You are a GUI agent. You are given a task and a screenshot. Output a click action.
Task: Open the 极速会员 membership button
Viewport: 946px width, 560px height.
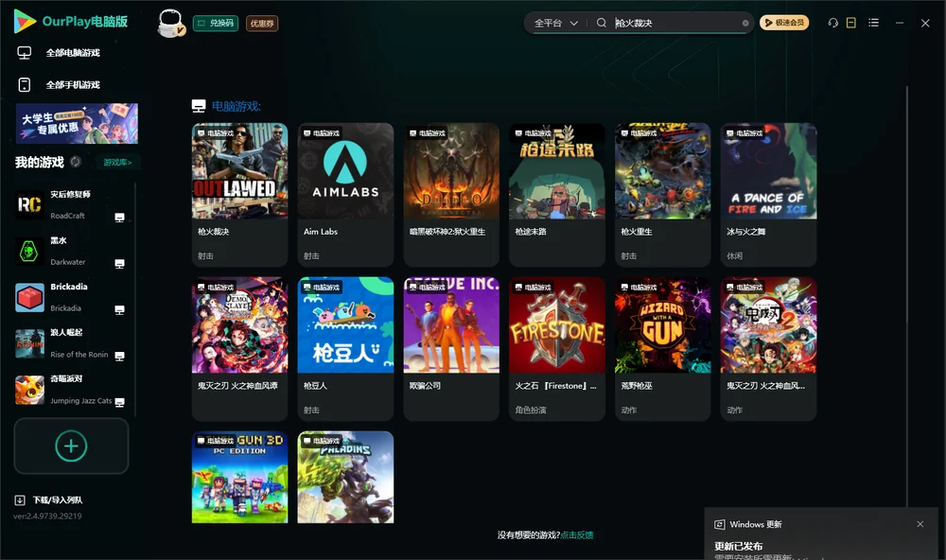(784, 23)
